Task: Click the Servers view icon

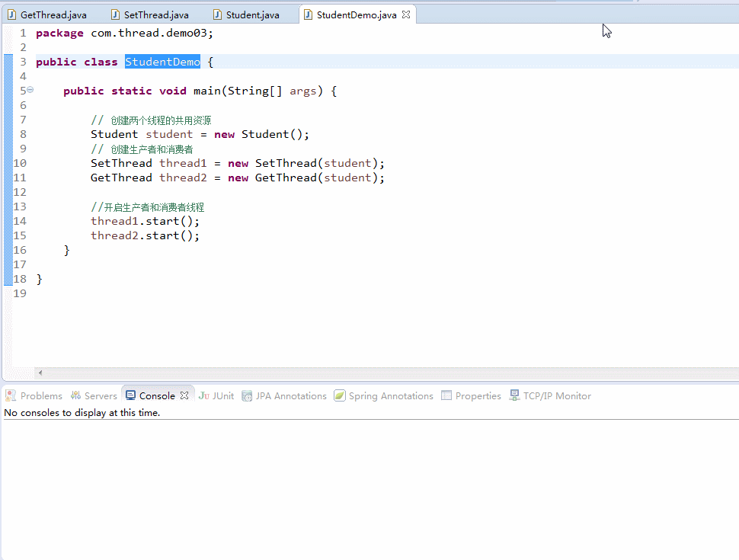Action: (x=75, y=395)
